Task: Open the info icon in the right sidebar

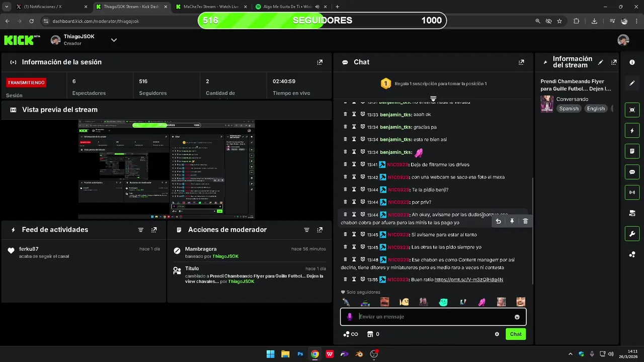Action: click(632, 62)
